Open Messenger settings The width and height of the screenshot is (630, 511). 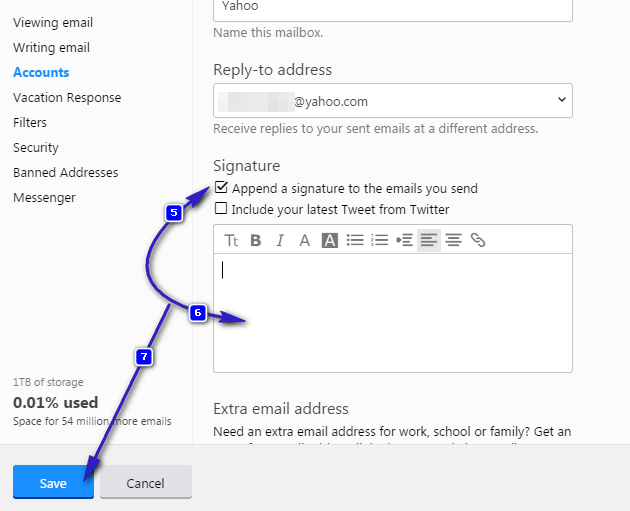point(44,198)
